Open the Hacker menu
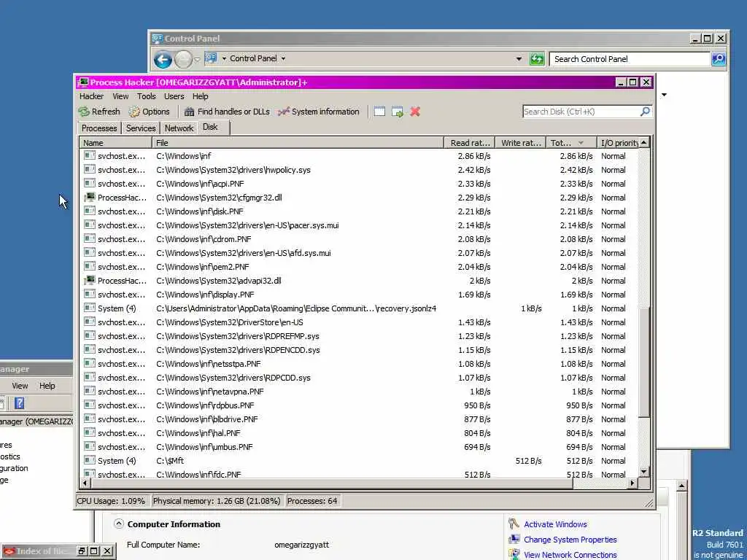The height and width of the screenshot is (560, 747). (x=91, y=96)
